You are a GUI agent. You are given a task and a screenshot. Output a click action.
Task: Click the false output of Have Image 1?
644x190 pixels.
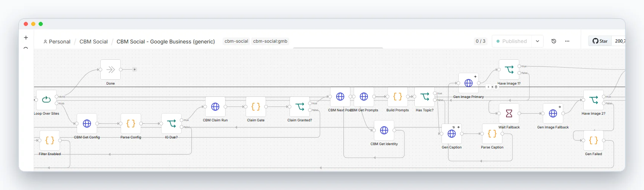point(519,73)
